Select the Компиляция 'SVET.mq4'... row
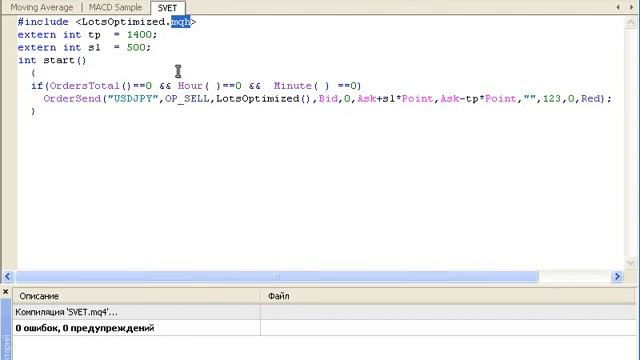The image size is (640, 360). click(324, 312)
